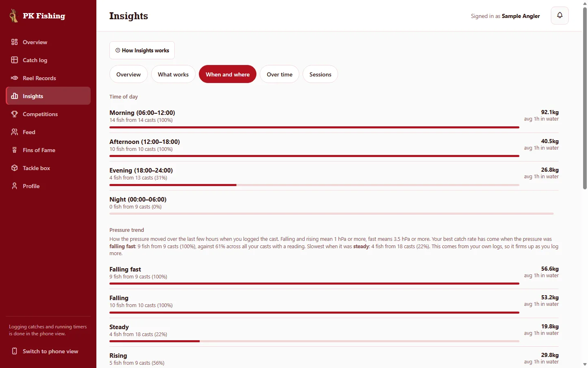Screen dimensions: 588x368
Task: Navigate to Competitions
Action: pyautogui.click(x=48, y=114)
